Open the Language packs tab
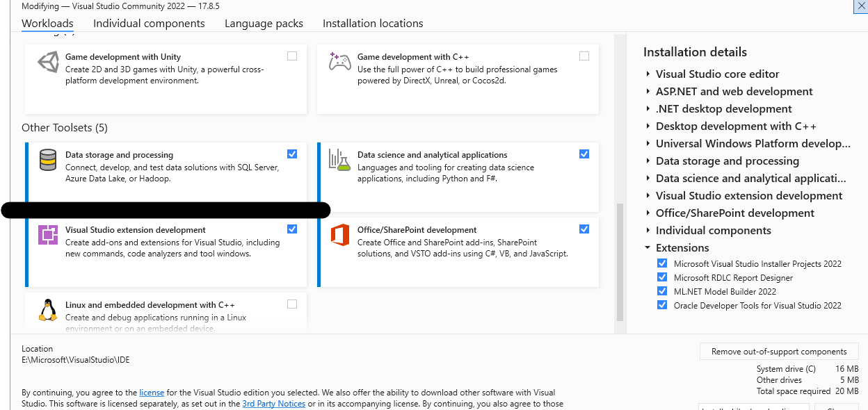Image resolution: width=868 pixels, height=410 pixels. click(264, 23)
